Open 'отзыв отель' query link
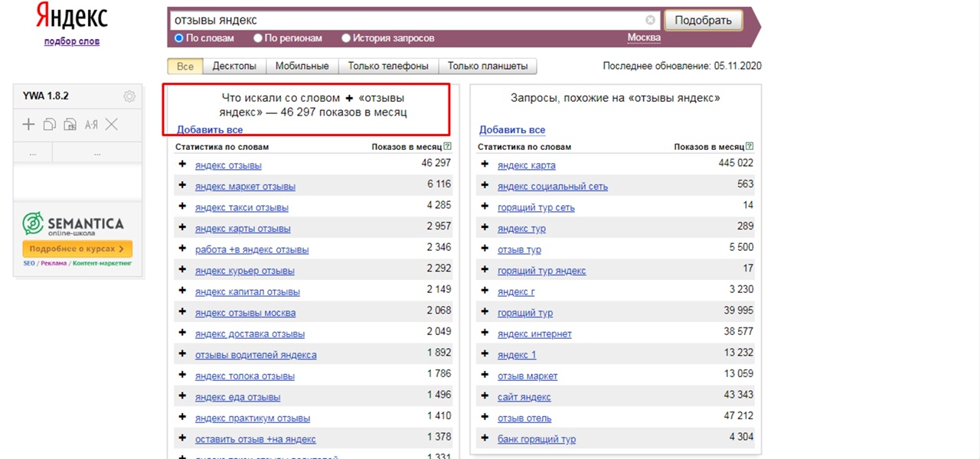 (x=524, y=418)
